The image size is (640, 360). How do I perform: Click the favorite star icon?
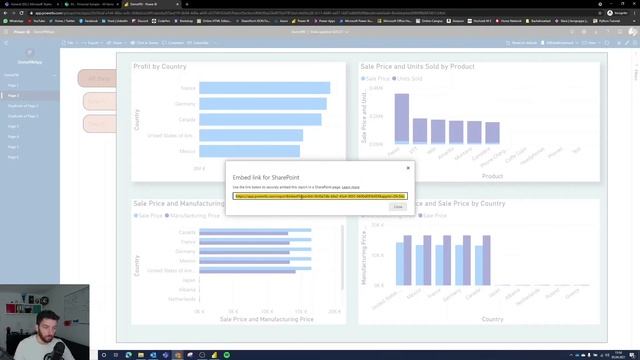pos(619,43)
